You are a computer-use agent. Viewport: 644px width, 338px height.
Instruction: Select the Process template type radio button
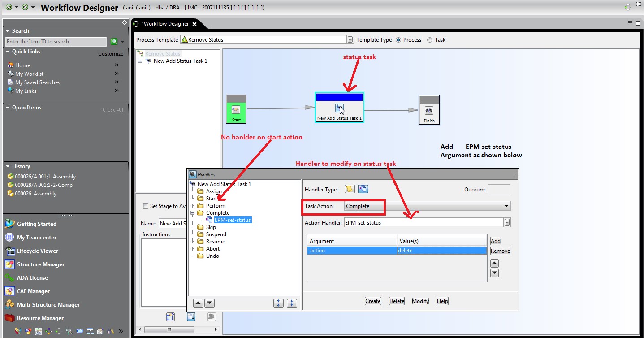pos(399,39)
